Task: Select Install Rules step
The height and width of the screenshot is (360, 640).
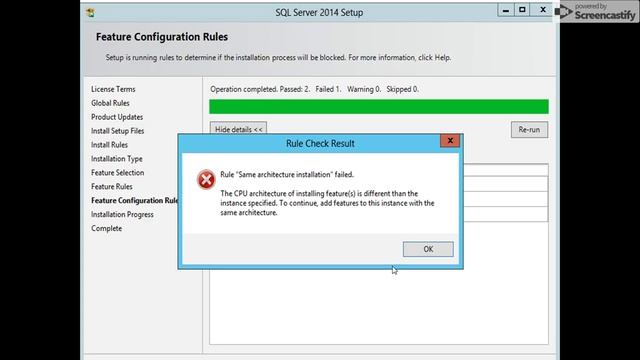Action: [109, 144]
